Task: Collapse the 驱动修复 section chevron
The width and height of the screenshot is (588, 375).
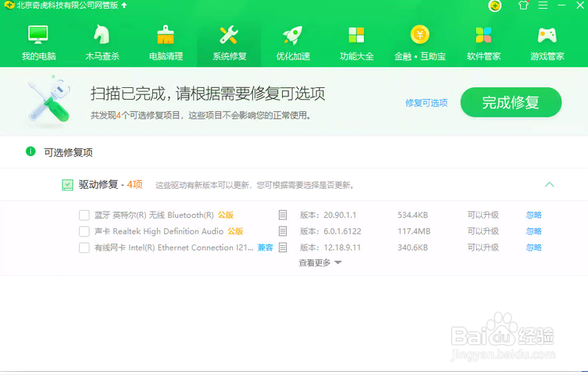Action: pyautogui.click(x=549, y=185)
